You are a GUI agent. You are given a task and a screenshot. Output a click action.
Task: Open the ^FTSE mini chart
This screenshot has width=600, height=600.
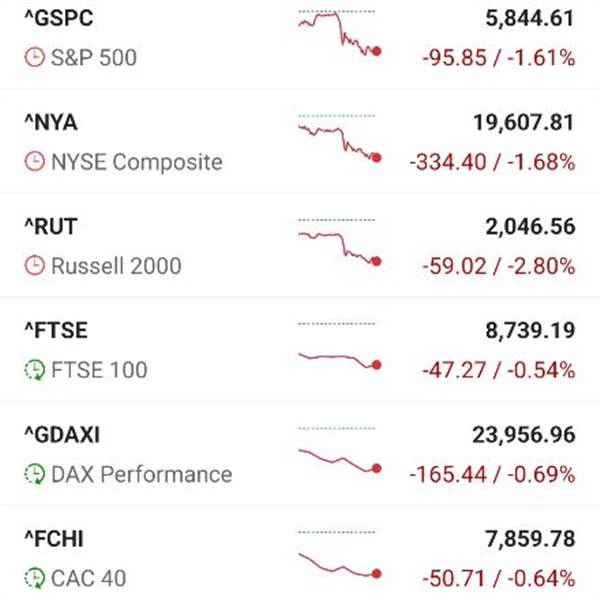[340, 346]
